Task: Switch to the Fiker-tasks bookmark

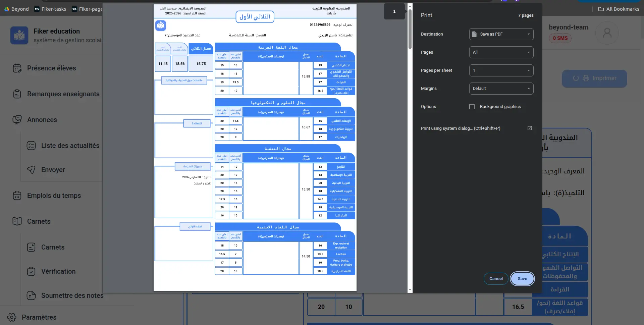Action: (50, 9)
